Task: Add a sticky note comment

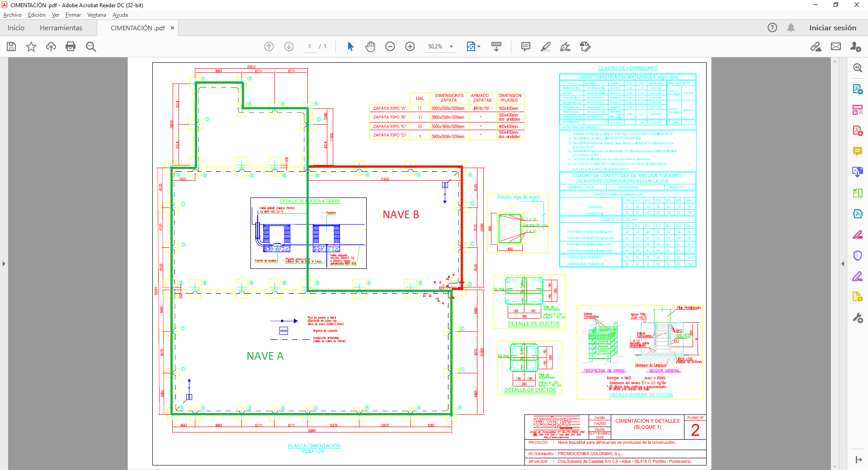Action: tap(525, 47)
